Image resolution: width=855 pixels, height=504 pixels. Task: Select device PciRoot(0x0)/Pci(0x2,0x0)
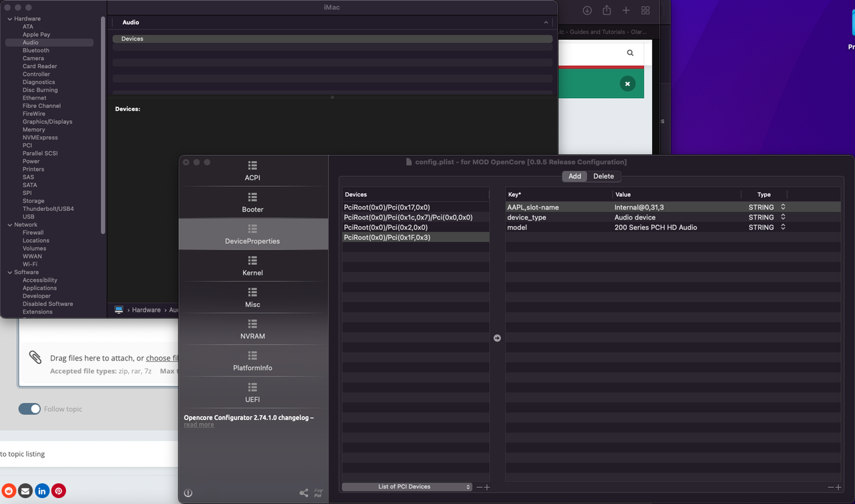pyautogui.click(x=415, y=228)
